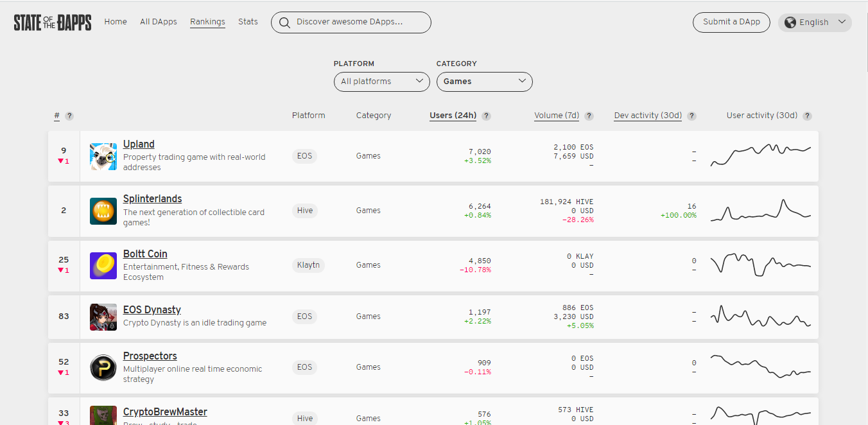This screenshot has height=425, width=868.
Task: Click Splinterlands volume 181,924 HIVE
Action: click(x=567, y=202)
